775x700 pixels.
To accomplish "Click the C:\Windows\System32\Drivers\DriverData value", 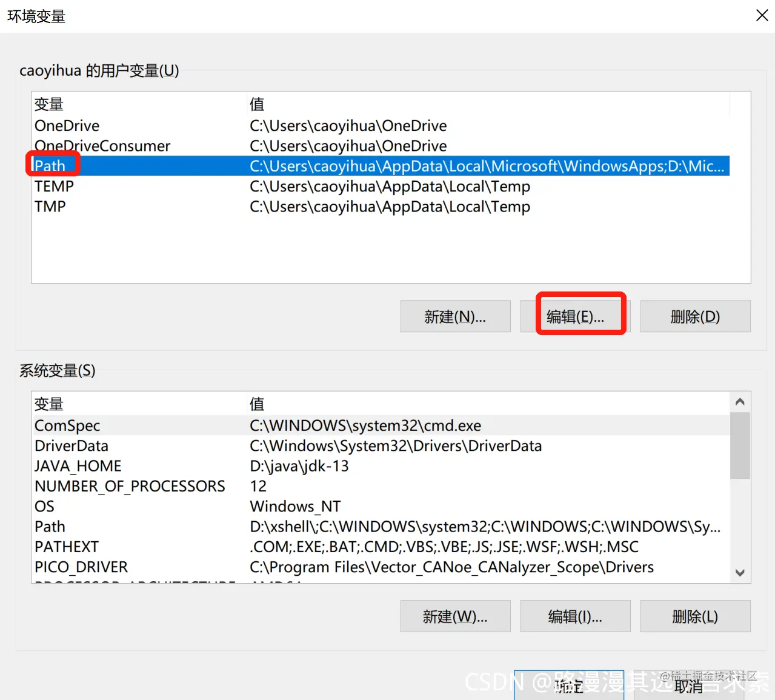I will point(396,446).
